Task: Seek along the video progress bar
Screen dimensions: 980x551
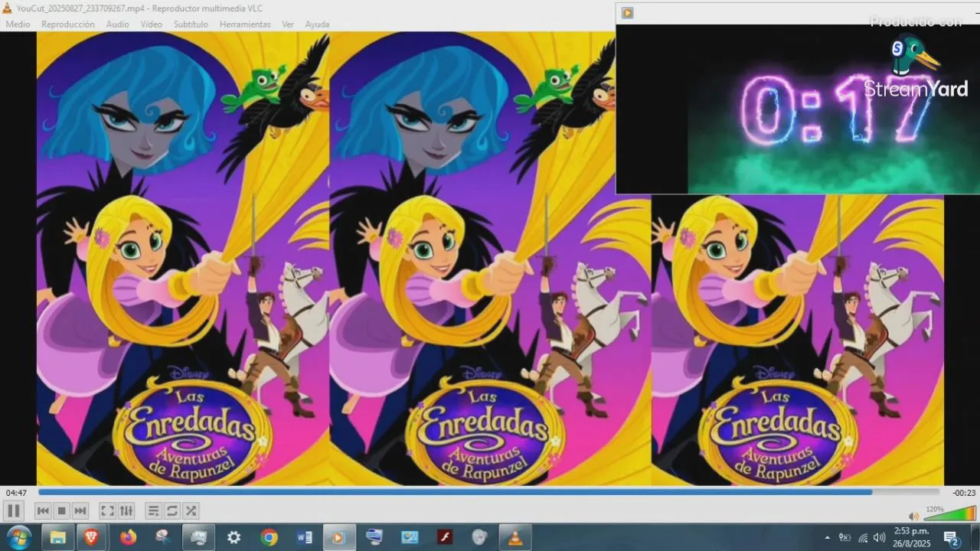Action: coord(488,492)
